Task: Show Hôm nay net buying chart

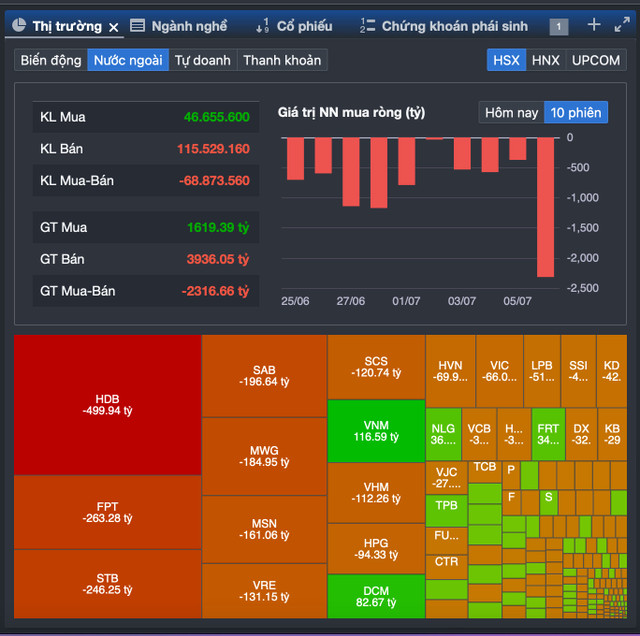Action: [511, 112]
